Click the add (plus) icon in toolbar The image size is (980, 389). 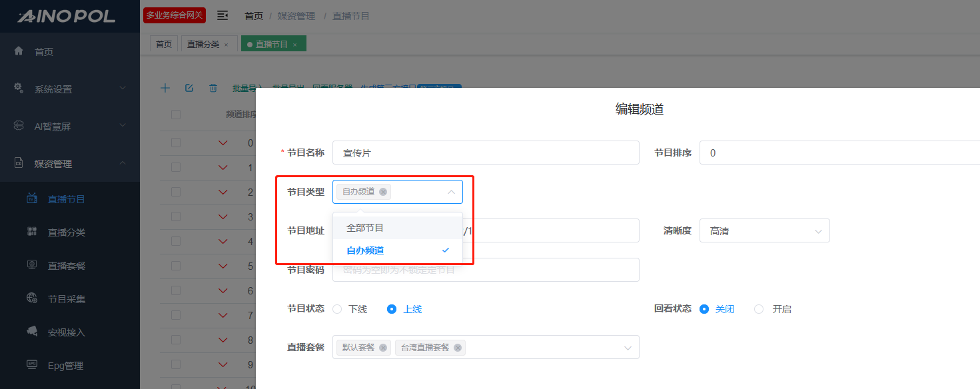coord(165,88)
